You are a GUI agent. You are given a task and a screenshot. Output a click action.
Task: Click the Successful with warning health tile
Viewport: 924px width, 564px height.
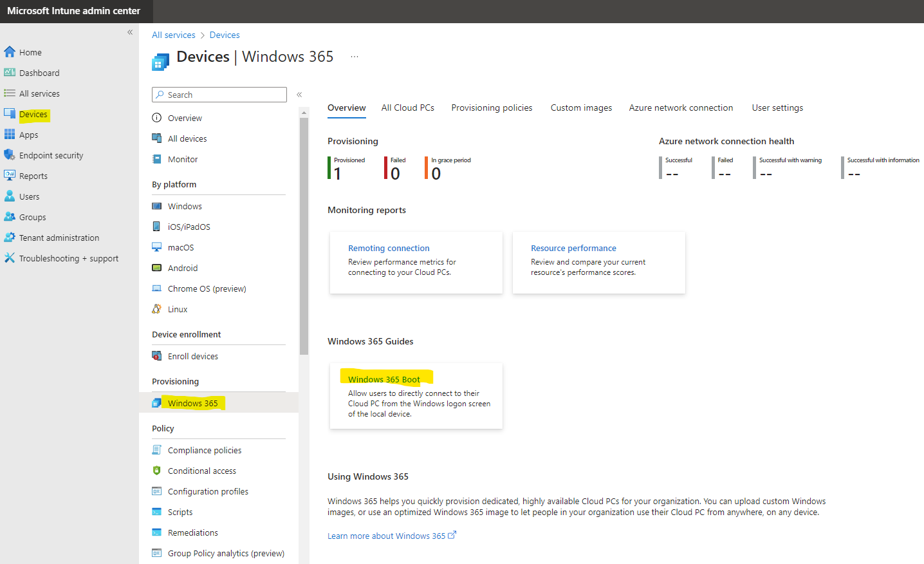(x=788, y=168)
